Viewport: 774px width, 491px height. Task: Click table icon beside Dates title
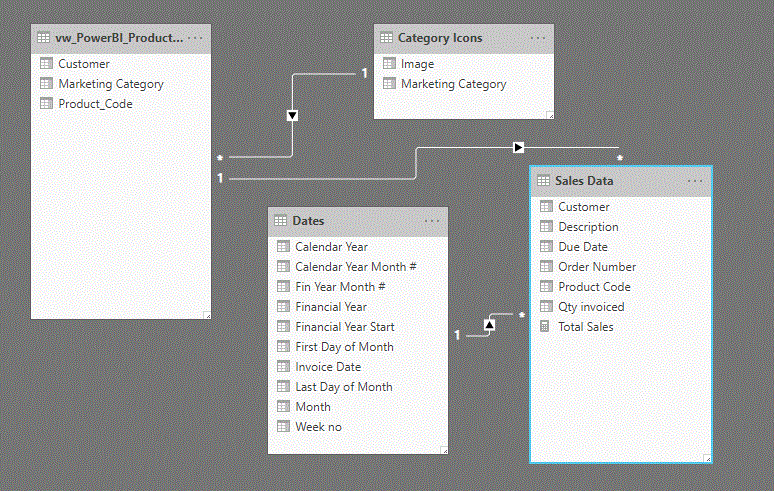pyautogui.click(x=280, y=221)
